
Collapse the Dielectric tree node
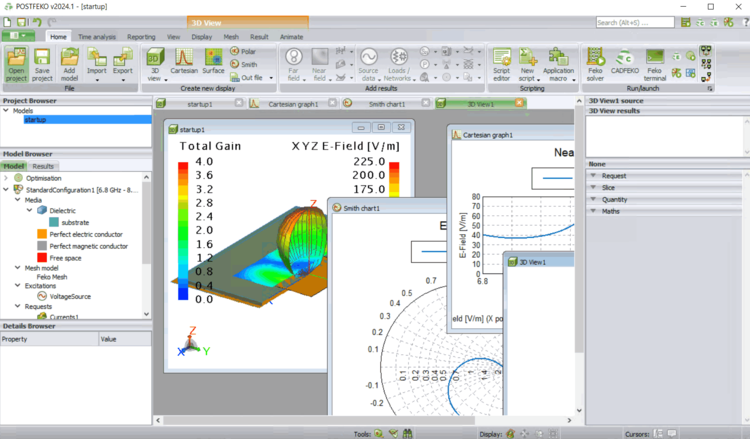coord(29,211)
